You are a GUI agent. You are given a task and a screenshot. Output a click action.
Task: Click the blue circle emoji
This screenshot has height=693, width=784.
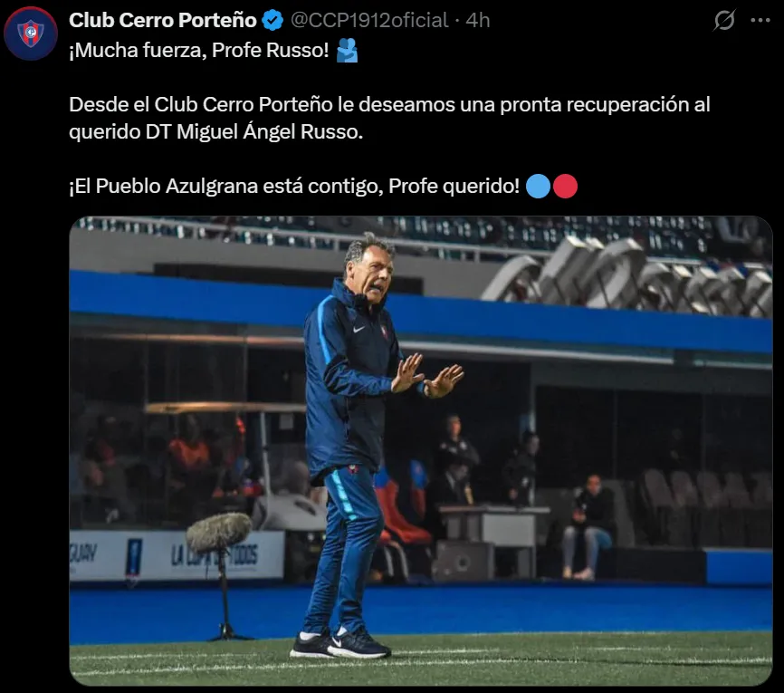(538, 187)
